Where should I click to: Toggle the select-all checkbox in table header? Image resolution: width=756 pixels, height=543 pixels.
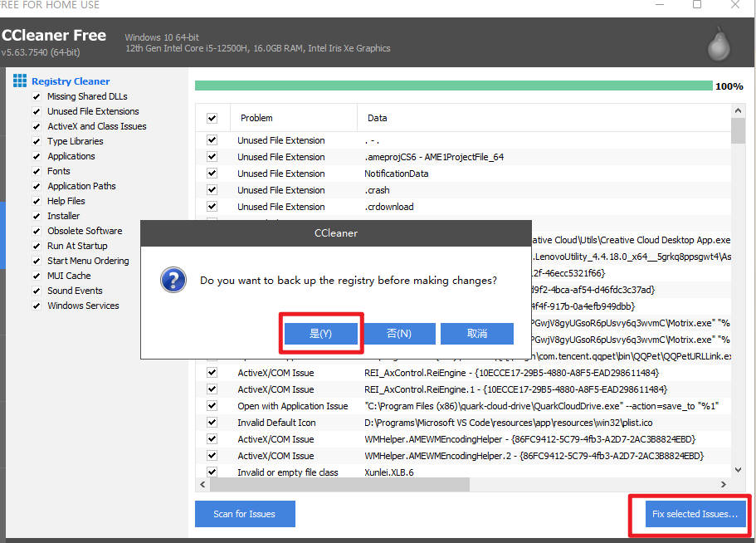pyautogui.click(x=212, y=118)
